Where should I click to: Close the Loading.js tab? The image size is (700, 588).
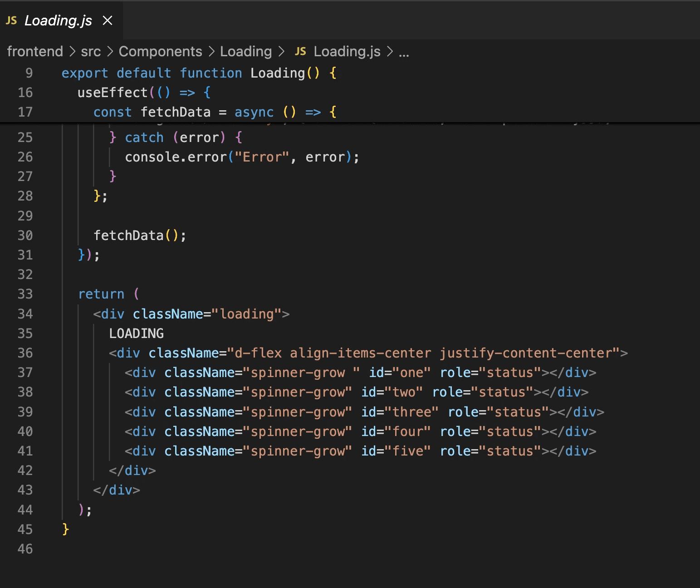coord(108,20)
